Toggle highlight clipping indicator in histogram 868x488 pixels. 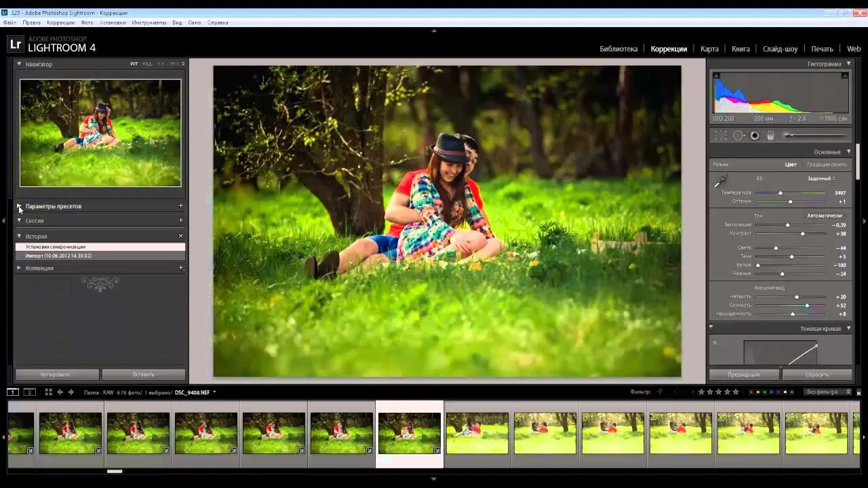845,75
